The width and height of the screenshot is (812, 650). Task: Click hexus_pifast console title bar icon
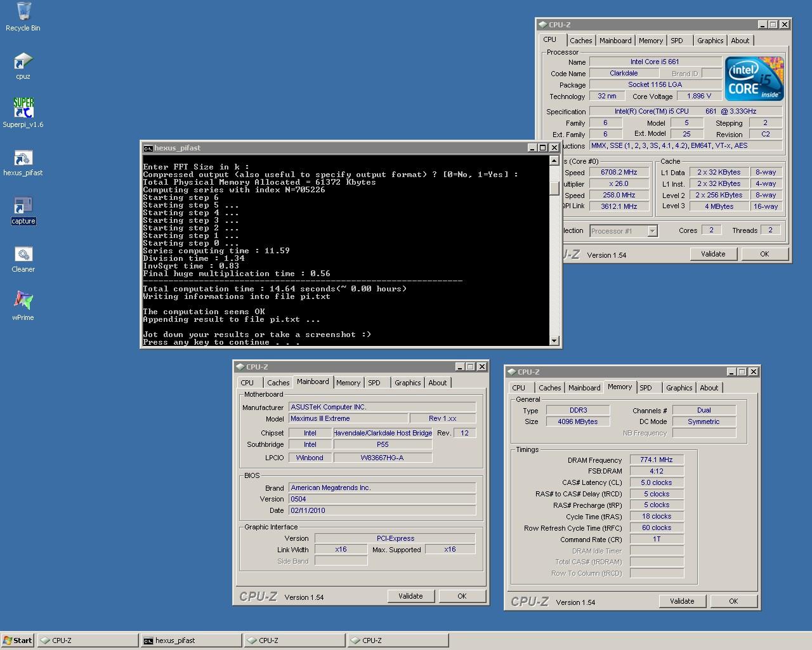[x=148, y=148]
